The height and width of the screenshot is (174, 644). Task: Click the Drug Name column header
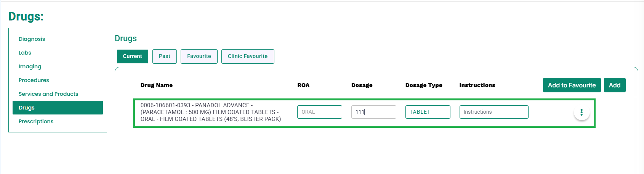[157, 85]
